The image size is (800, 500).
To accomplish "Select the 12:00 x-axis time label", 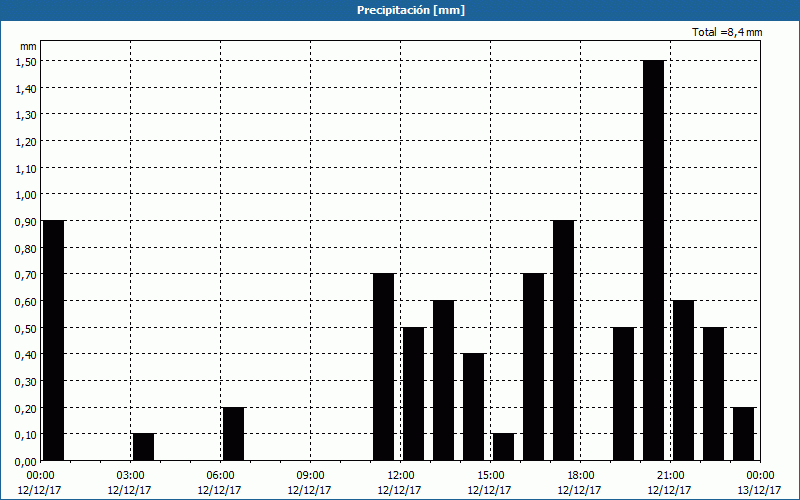I will (x=401, y=476).
